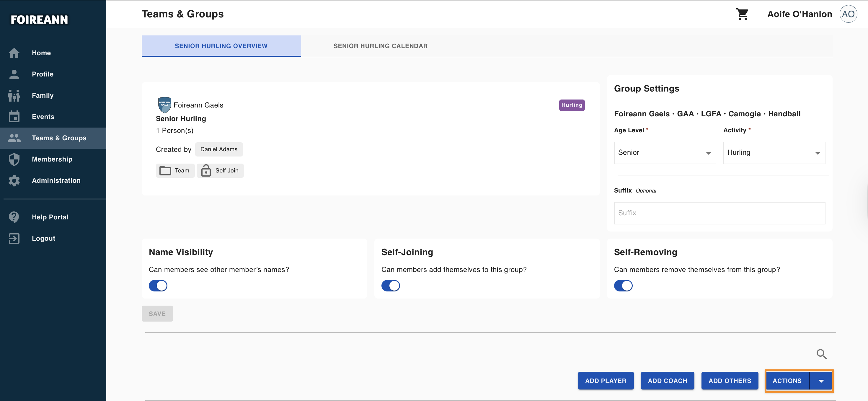The image size is (868, 401).
Task: Click the Add Coach button
Action: pos(667,381)
